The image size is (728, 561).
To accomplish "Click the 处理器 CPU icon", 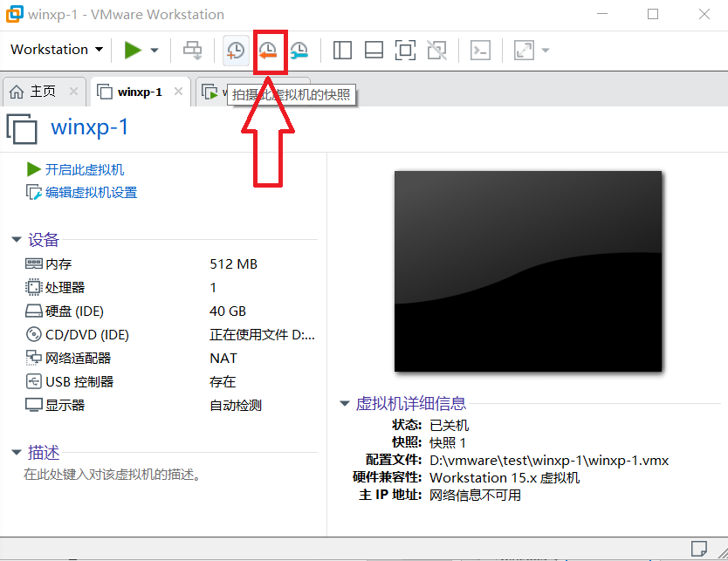I will click(x=34, y=287).
